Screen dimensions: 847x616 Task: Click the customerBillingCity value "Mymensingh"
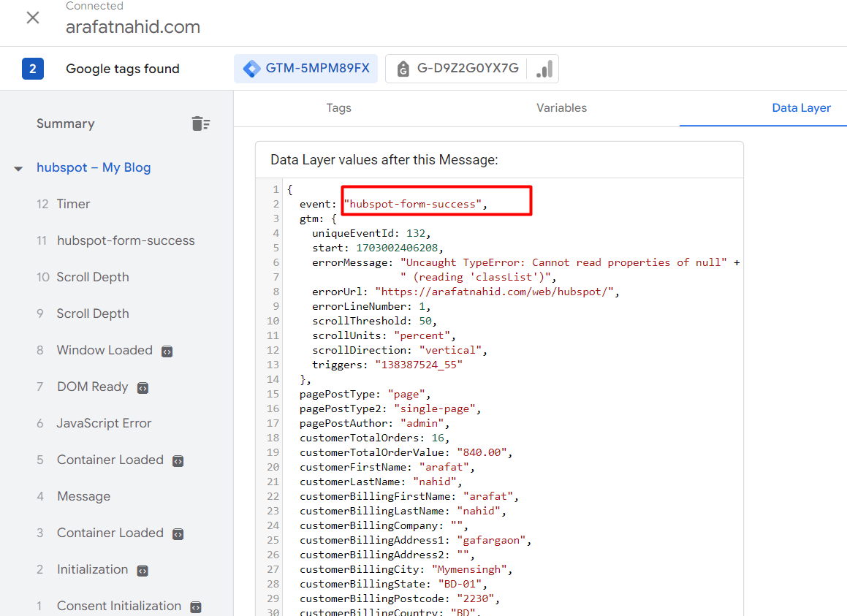point(469,569)
